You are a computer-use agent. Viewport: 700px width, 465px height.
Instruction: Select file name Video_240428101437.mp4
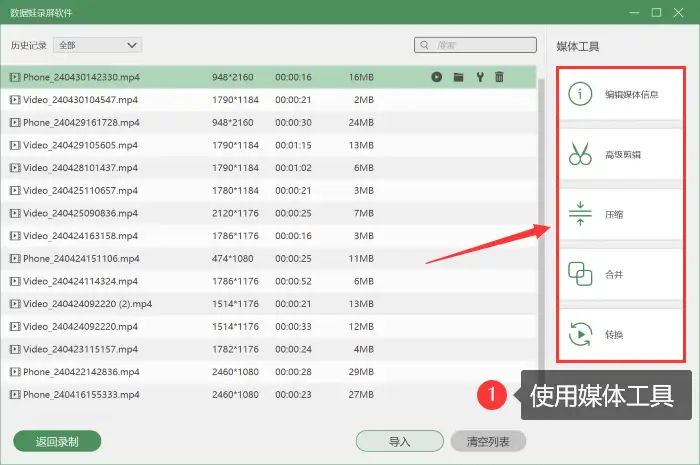click(x=80, y=168)
